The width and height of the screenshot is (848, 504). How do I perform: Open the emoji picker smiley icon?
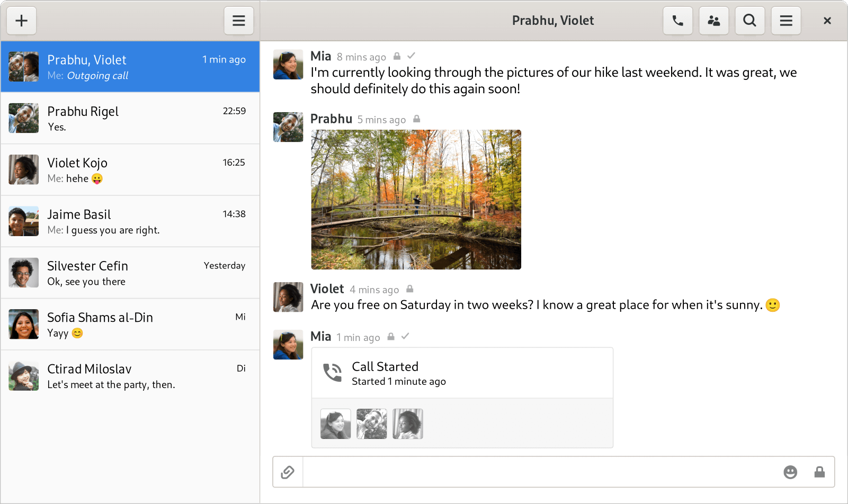coord(790,472)
